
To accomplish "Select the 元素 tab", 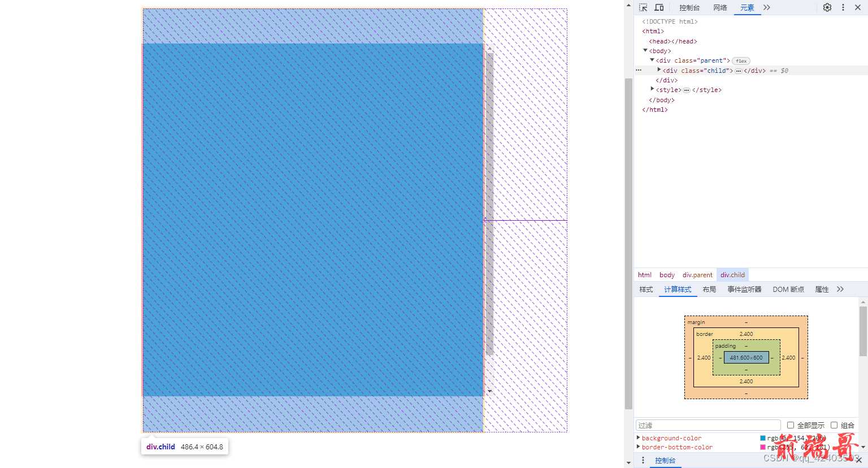I will 747,7.
